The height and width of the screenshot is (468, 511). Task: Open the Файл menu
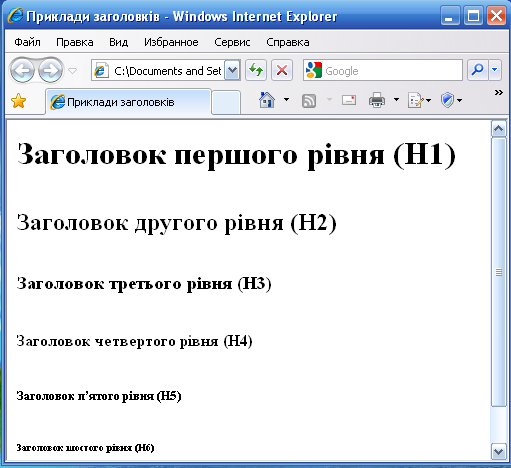pos(27,42)
